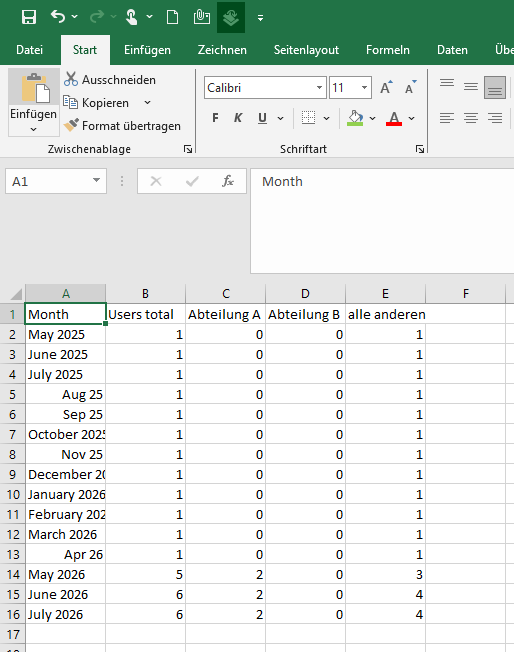Toggle Touch/Mouse mode hand icon

point(131,17)
